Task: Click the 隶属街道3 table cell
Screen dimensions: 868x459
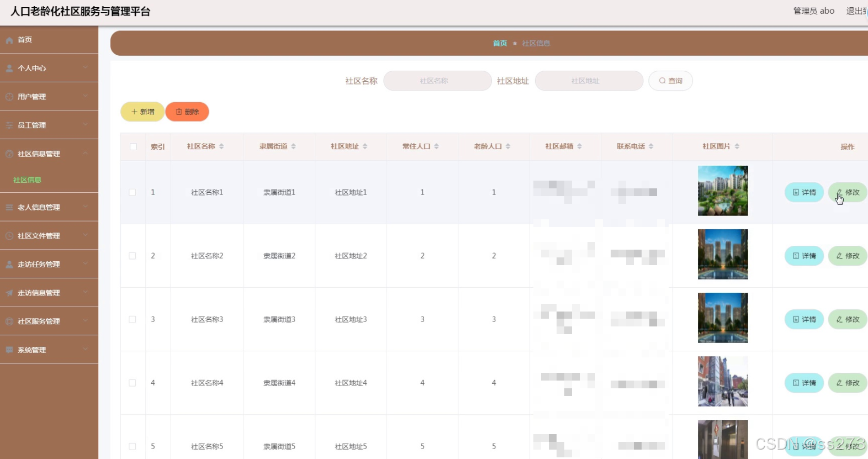Action: pyautogui.click(x=279, y=319)
